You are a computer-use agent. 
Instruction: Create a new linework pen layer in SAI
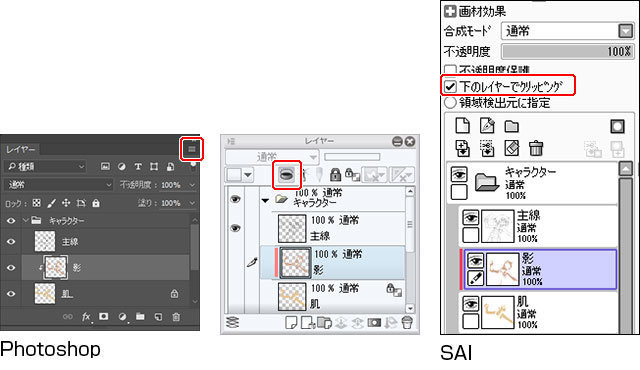point(487,126)
